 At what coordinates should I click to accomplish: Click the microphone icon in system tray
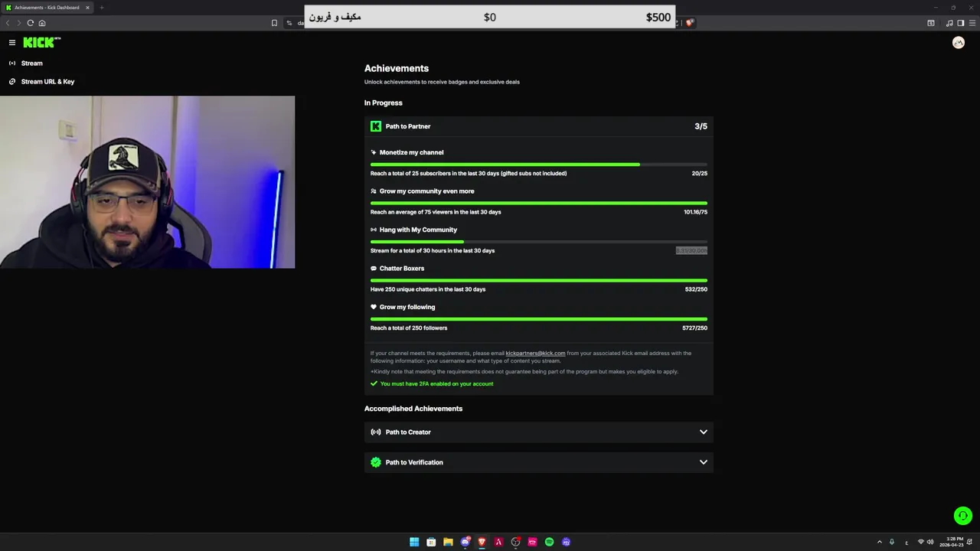(891, 542)
